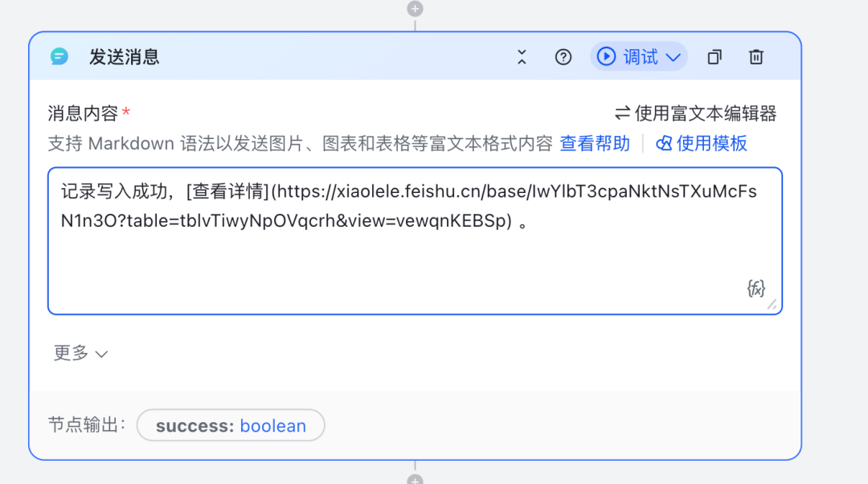Click the 发送消息 node title
This screenshot has height=484, width=868.
[x=124, y=57]
